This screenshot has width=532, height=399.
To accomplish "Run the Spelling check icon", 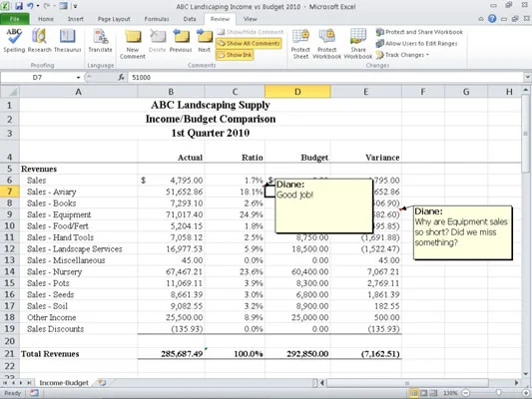I will coord(14,41).
